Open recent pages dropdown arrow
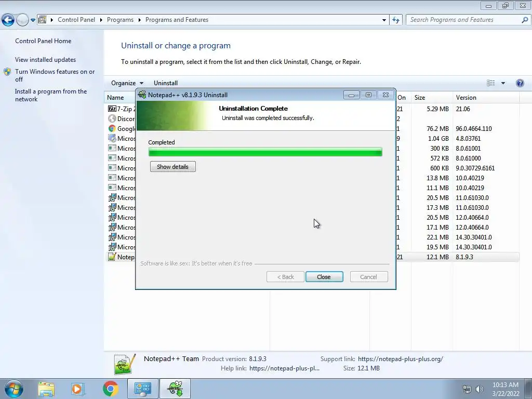 [33, 20]
